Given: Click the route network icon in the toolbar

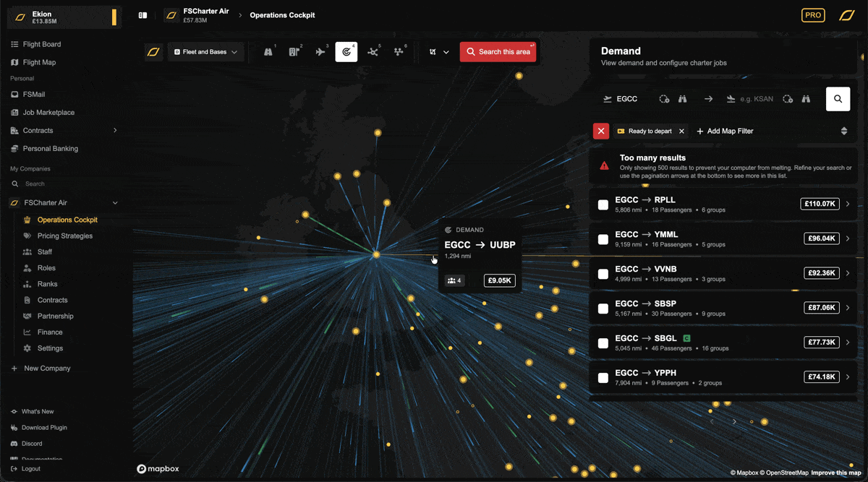Looking at the screenshot, I should coord(373,52).
